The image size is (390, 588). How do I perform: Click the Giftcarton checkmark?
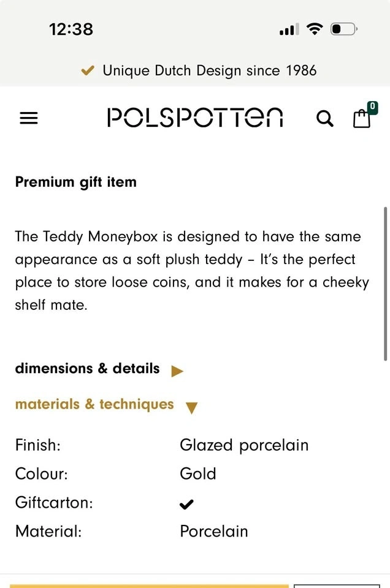[186, 504]
